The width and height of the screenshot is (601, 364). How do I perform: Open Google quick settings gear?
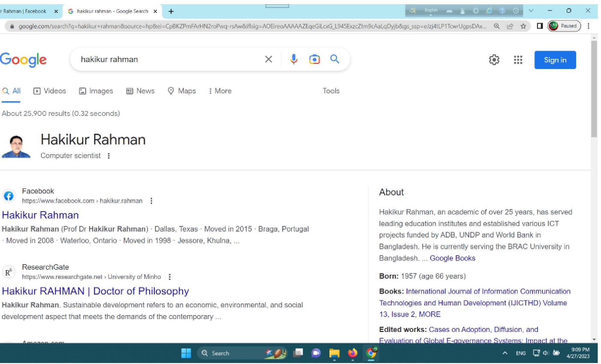pos(494,60)
